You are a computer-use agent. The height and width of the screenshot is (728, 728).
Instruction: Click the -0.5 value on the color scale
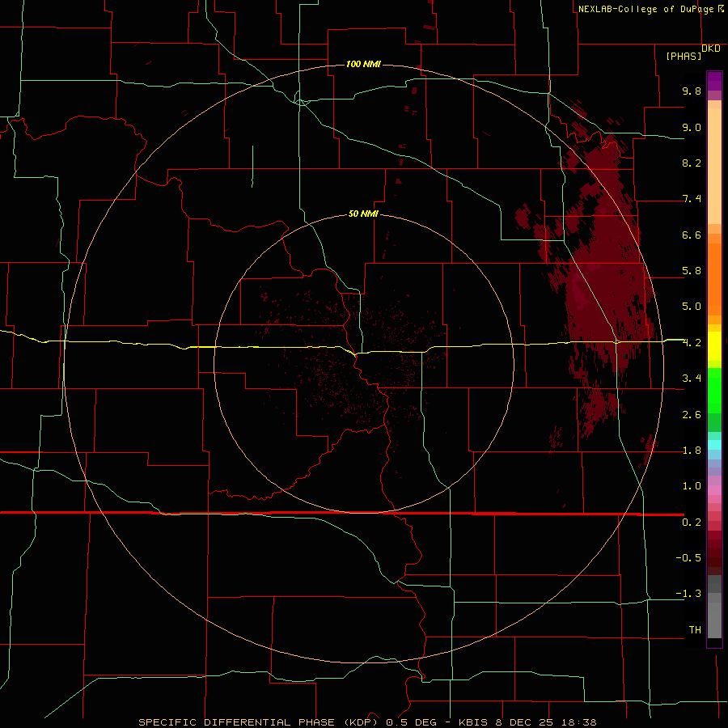pyautogui.click(x=688, y=558)
